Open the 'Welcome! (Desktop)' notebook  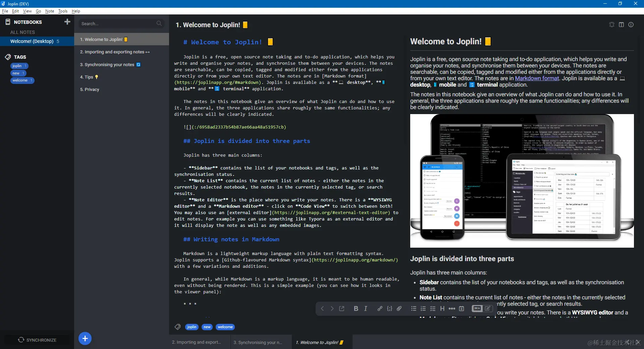[37, 41]
